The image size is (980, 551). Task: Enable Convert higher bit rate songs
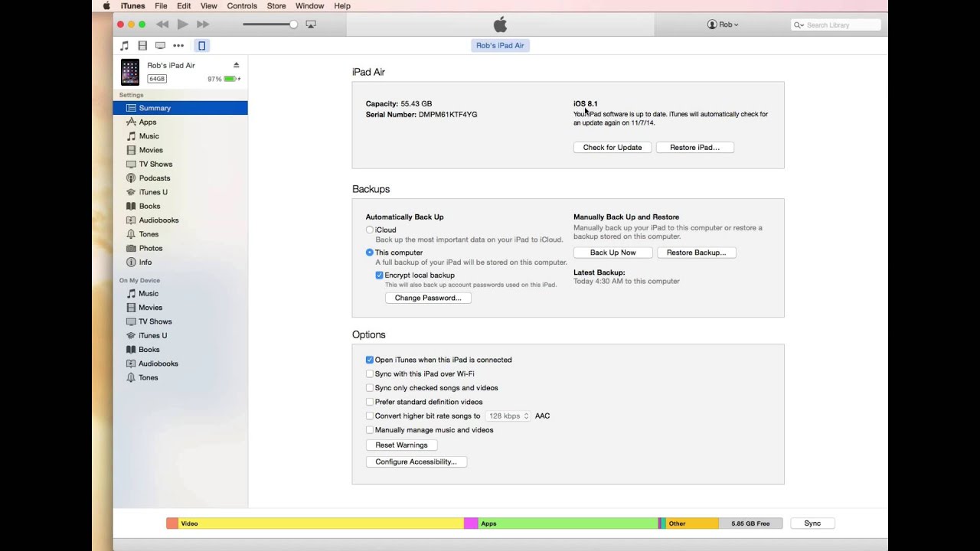click(x=370, y=416)
